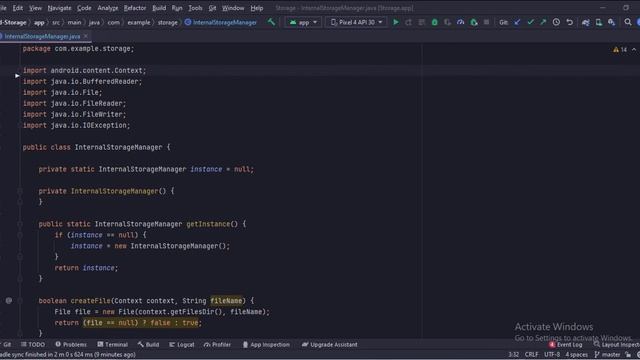
Task: Click the UTF-8 encoding in status bar
Action: (x=552, y=354)
